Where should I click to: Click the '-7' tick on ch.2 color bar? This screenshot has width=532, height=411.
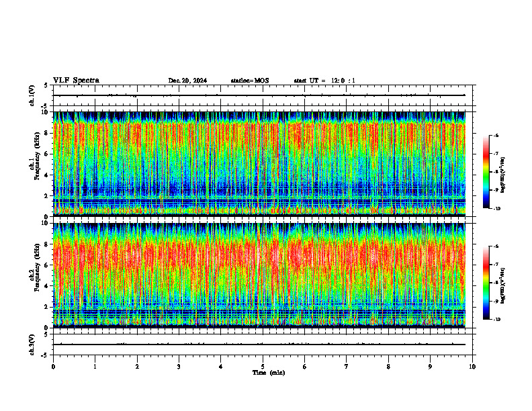click(x=496, y=265)
